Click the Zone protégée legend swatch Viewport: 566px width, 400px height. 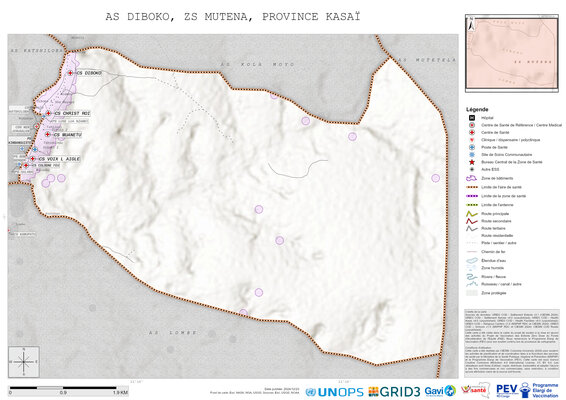(x=471, y=293)
